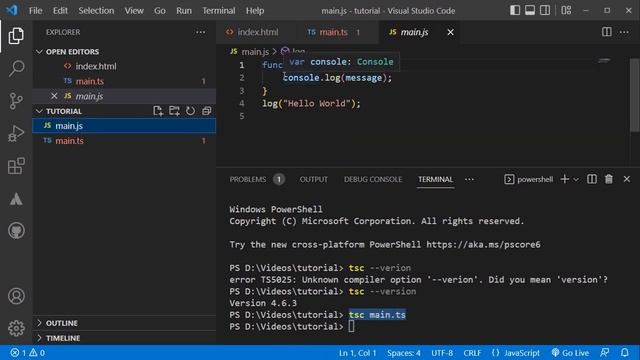Screen dimensions: 640x360
Task: Show more panel tabs ellipsis
Action: (469, 179)
